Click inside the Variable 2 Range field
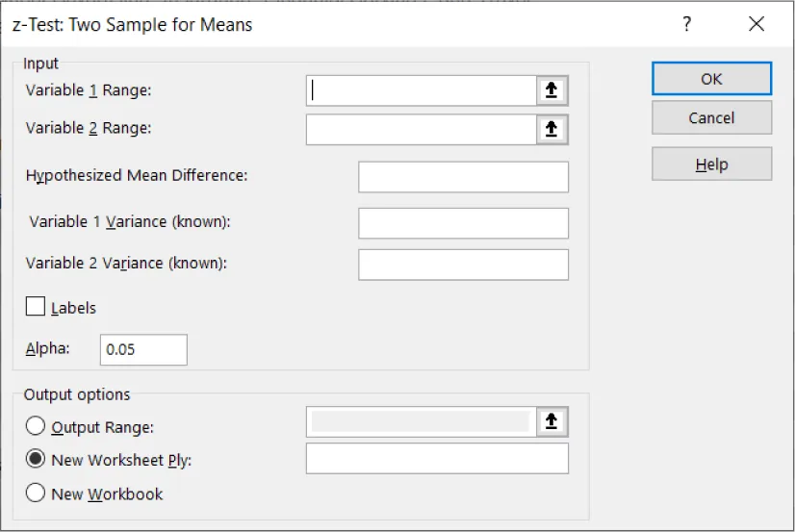The height and width of the screenshot is (532, 795). [x=422, y=129]
